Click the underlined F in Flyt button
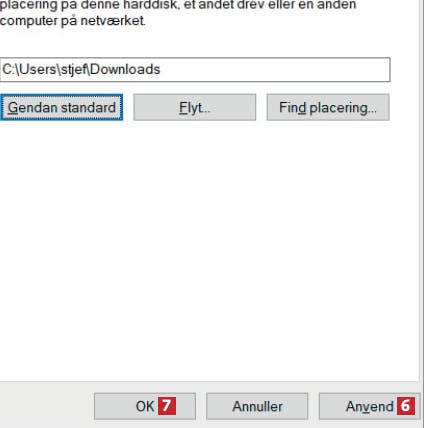Viewport: 424px width, 428px height. (x=183, y=108)
